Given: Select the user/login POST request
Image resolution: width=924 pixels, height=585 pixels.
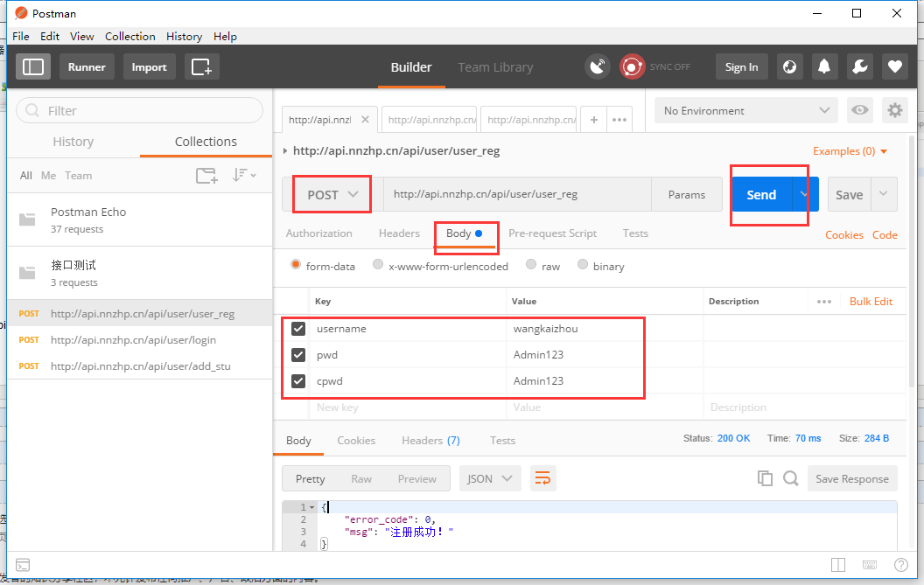Looking at the screenshot, I should pyautogui.click(x=140, y=340).
